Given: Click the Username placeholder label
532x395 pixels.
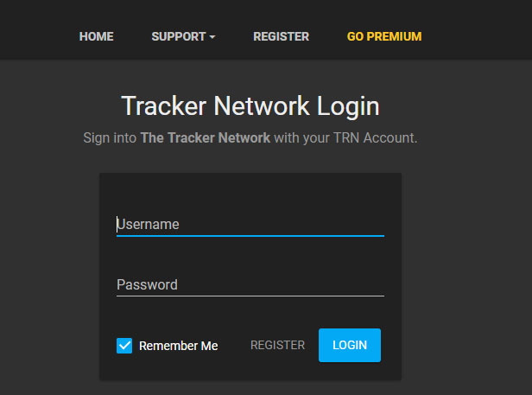Looking at the screenshot, I should click(149, 224).
